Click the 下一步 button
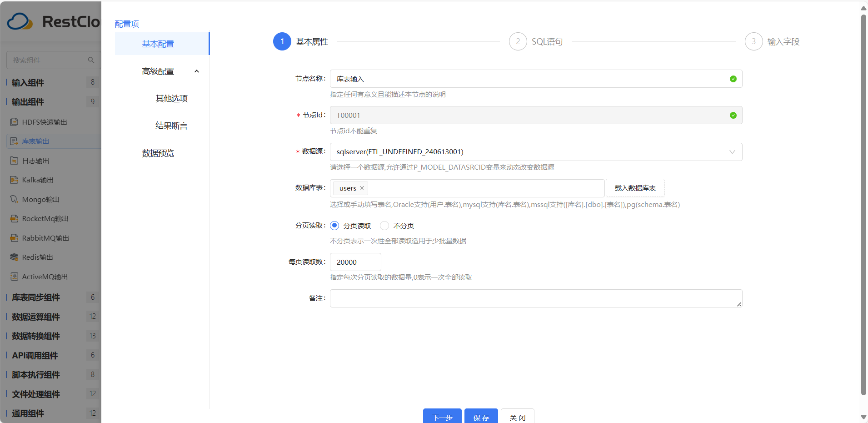 [442, 416]
